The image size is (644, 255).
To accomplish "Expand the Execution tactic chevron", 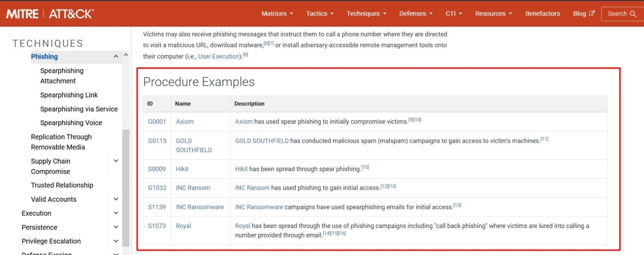I will point(116,213).
